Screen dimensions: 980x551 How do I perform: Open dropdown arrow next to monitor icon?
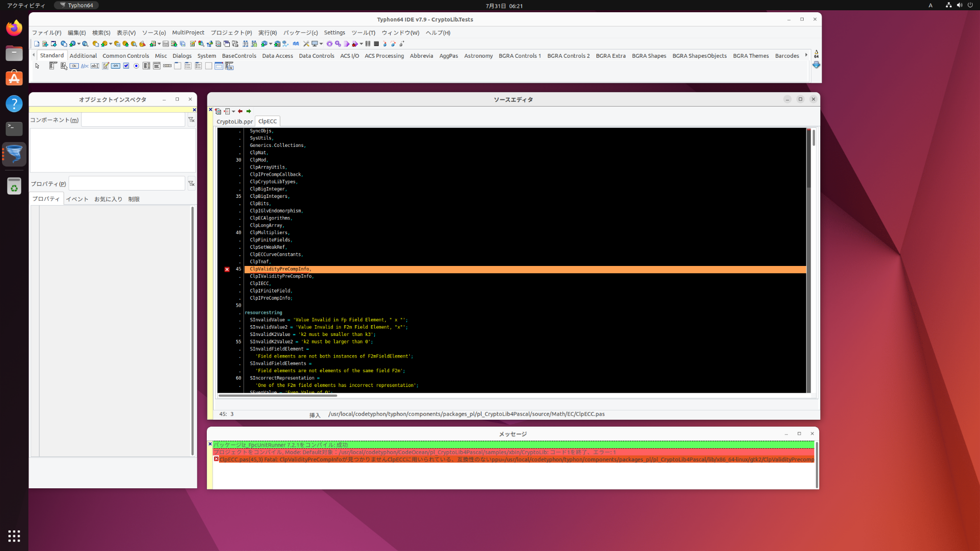click(x=321, y=44)
